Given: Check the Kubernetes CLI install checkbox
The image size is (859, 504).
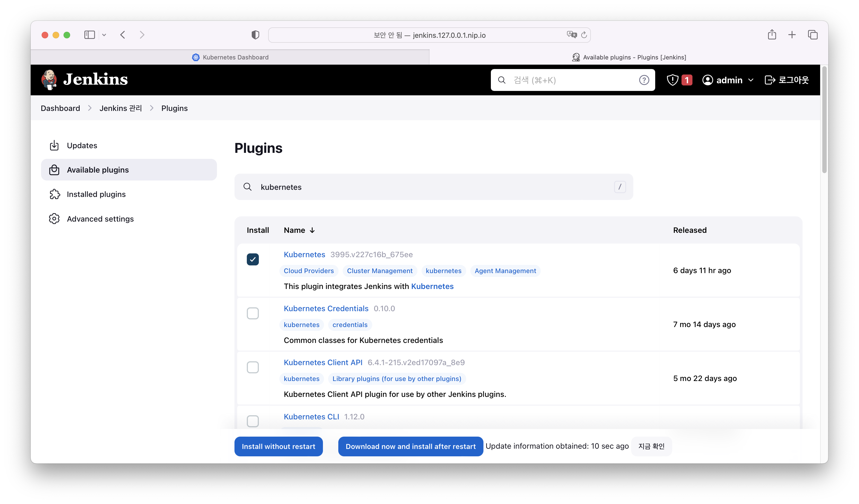Looking at the screenshot, I should pos(253,421).
